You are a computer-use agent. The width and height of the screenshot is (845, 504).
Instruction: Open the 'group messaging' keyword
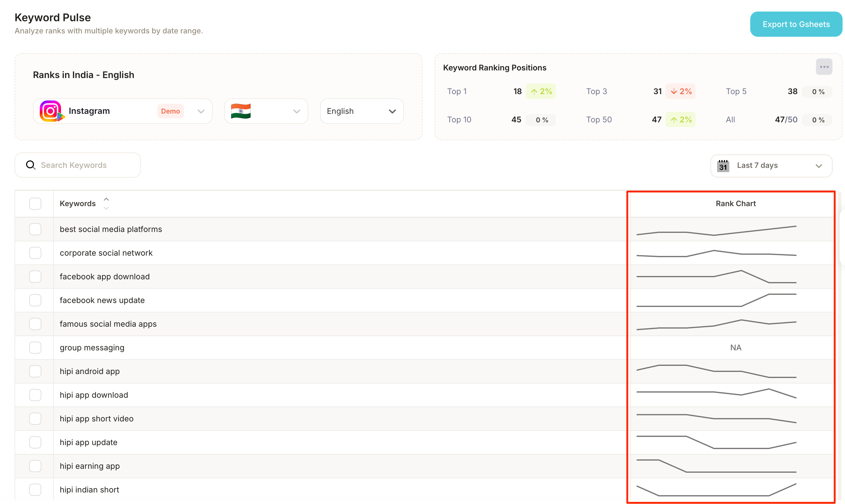[92, 347]
